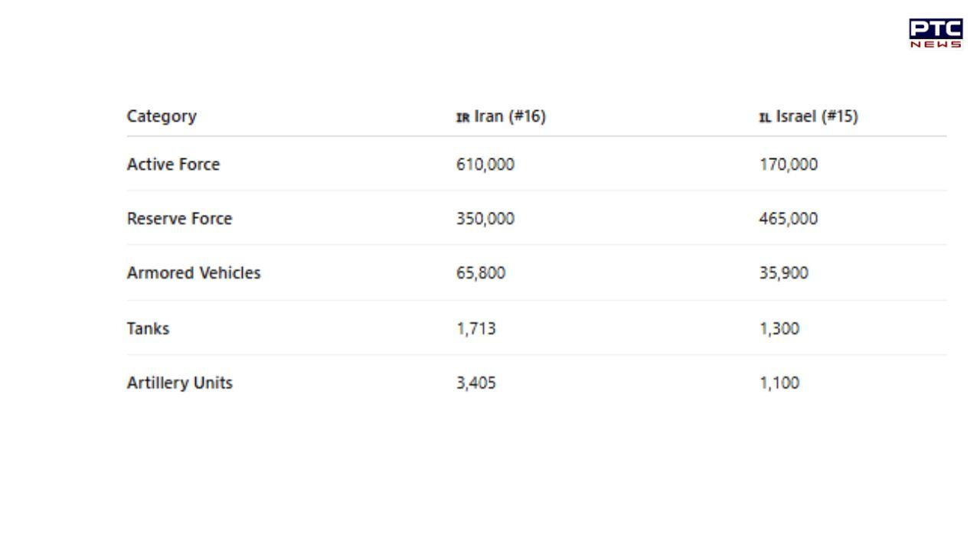Click Iran's active force value 610,000
The width and height of the screenshot is (980, 551).
pos(485,165)
